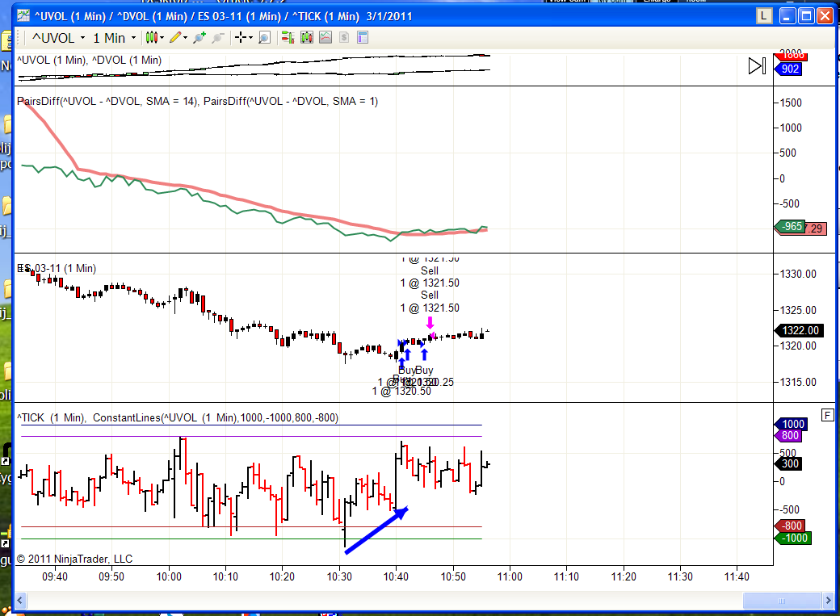Screen dimensions: 840x616
Task: Click the L link button in title bar
Action: point(764,16)
